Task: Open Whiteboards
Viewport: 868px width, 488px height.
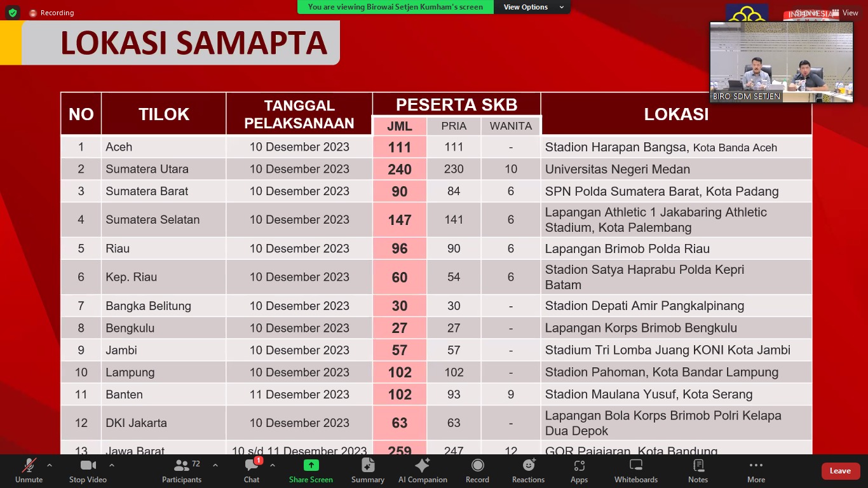Action: 635,470
